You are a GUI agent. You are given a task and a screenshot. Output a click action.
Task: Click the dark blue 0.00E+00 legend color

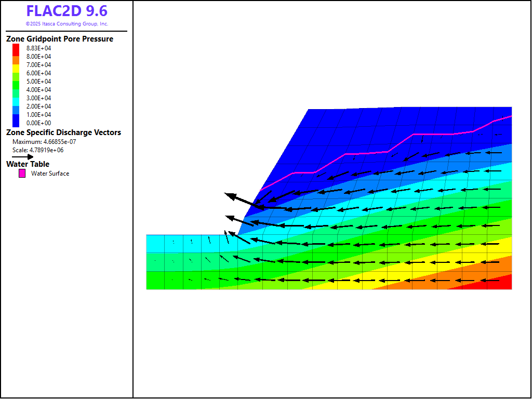[16, 123]
